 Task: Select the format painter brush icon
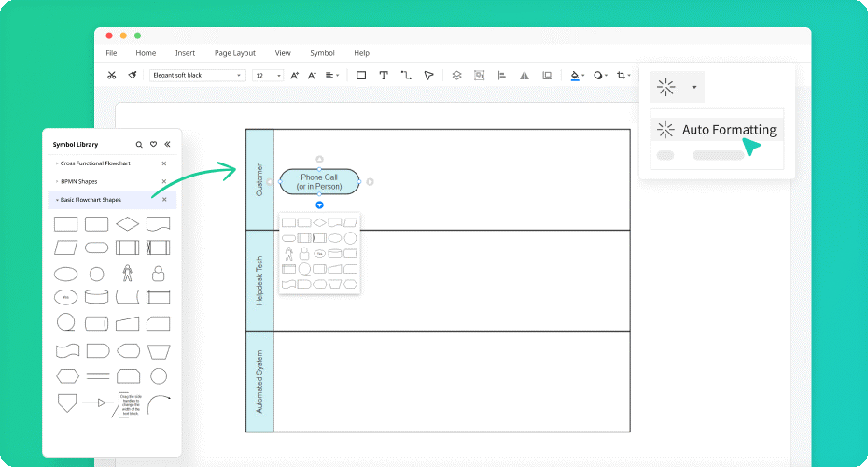click(133, 76)
